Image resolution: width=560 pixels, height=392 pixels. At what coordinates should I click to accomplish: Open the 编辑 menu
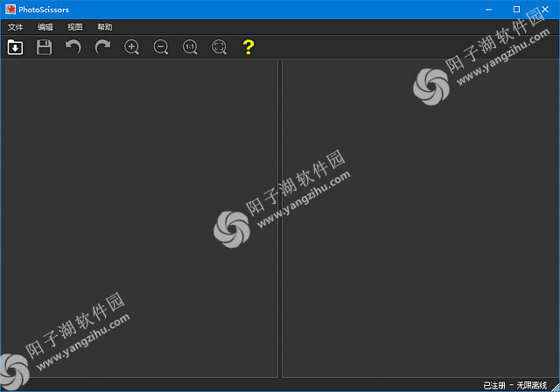45,27
